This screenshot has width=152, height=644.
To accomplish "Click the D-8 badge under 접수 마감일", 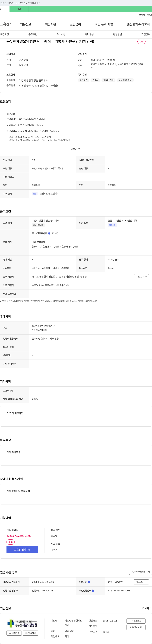I will coord(10,542).
